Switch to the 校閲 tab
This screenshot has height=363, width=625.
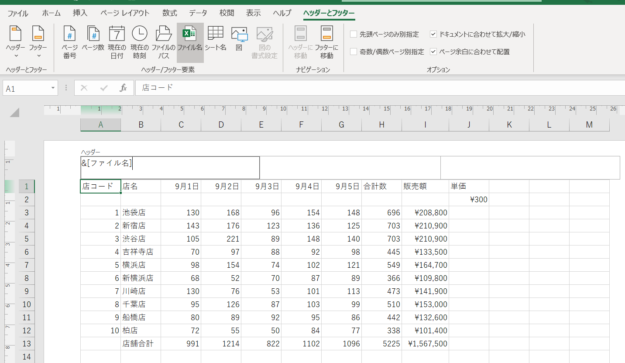[227, 13]
